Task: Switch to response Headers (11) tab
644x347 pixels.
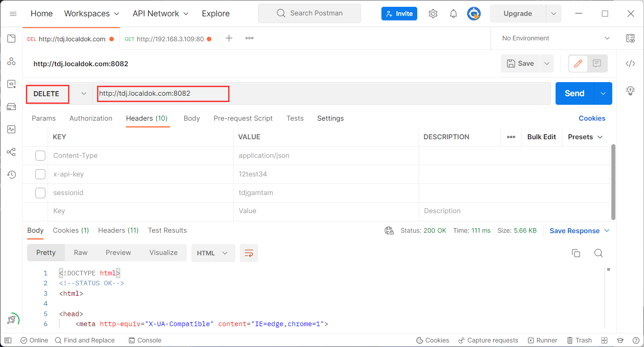Action: [118, 230]
